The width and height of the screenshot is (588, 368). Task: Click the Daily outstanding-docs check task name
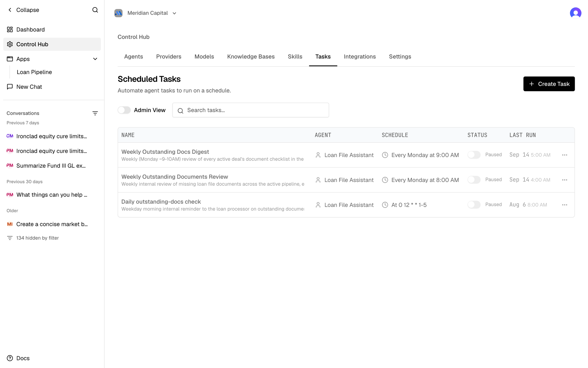[x=161, y=202]
